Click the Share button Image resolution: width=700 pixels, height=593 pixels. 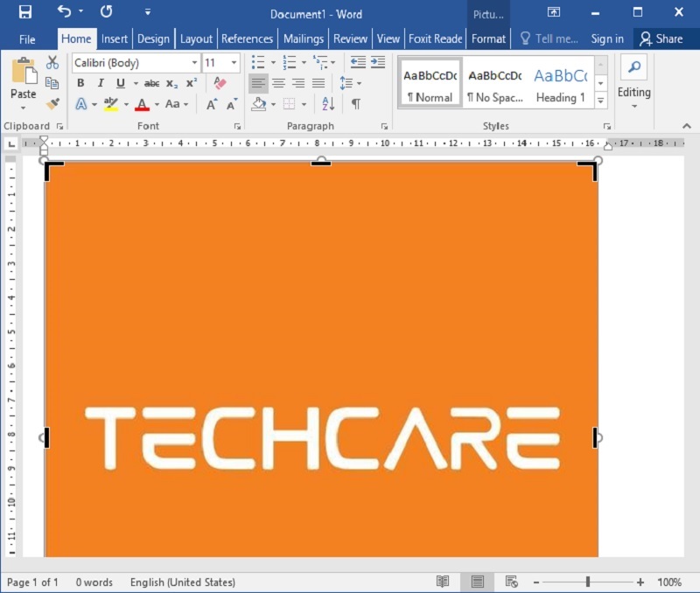661,38
